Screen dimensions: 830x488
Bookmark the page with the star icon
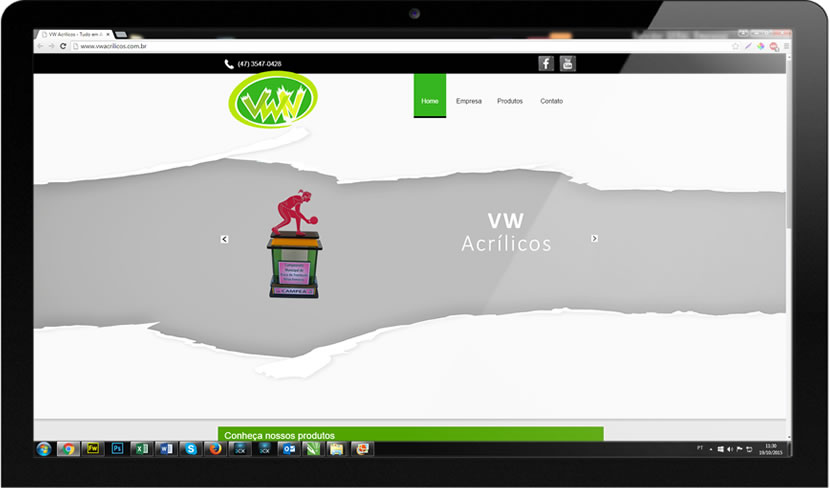(x=735, y=47)
